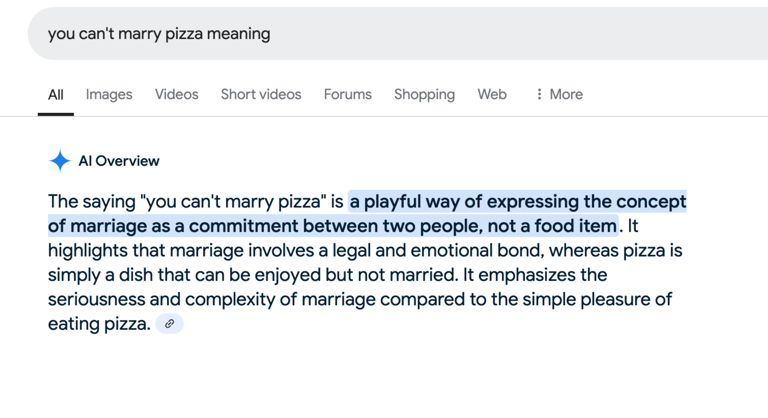Select the All results tab

pyautogui.click(x=56, y=94)
